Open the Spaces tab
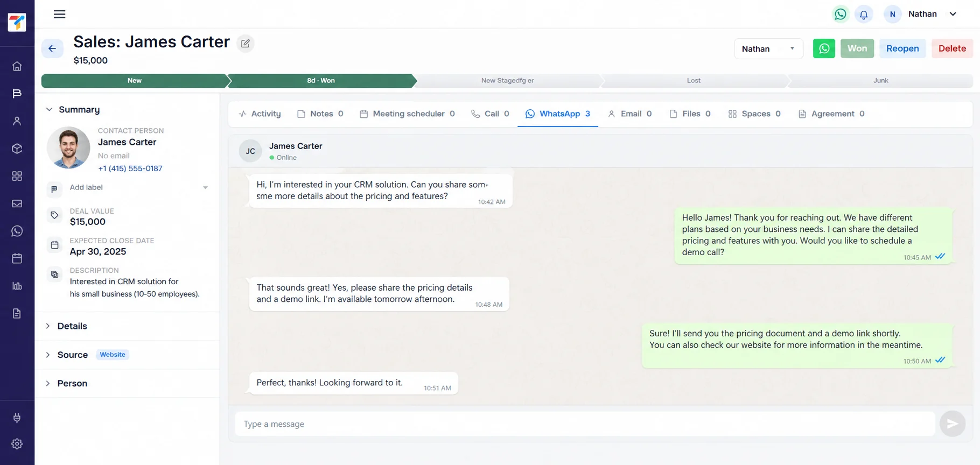 tap(754, 114)
